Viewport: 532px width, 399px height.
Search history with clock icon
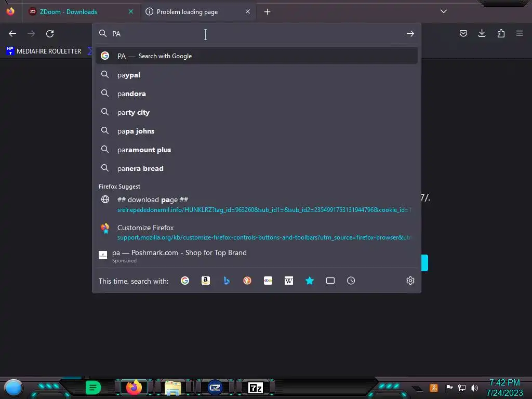[351, 281]
